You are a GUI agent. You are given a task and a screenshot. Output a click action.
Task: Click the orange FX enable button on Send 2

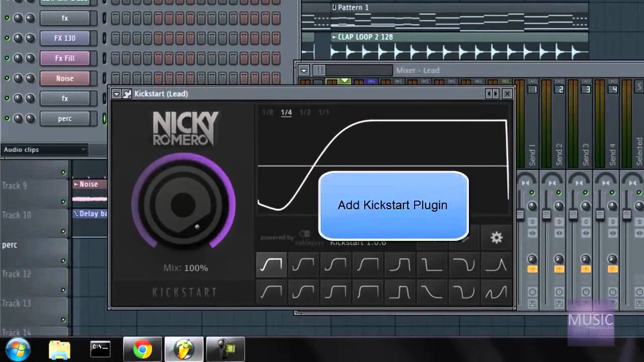pyautogui.click(x=558, y=269)
